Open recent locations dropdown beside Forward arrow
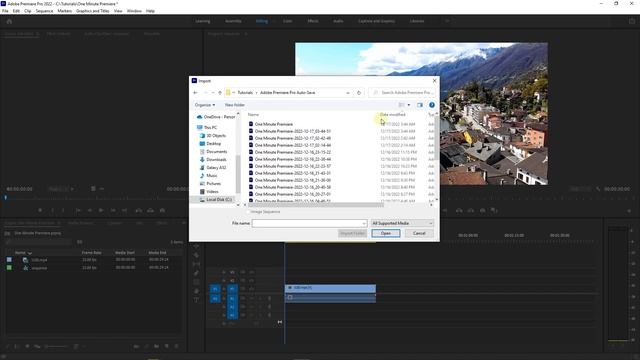This screenshot has width=640, height=360. click(213, 93)
